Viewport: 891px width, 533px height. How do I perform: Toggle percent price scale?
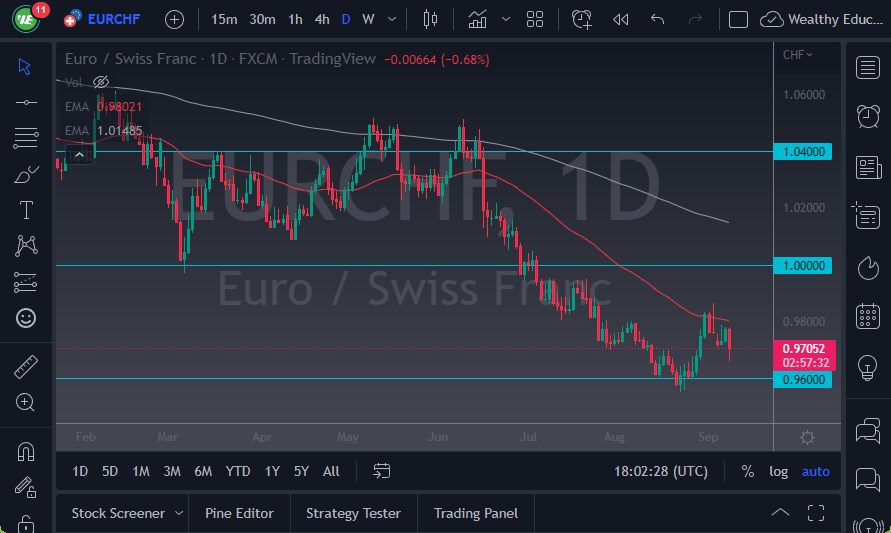[748, 471]
